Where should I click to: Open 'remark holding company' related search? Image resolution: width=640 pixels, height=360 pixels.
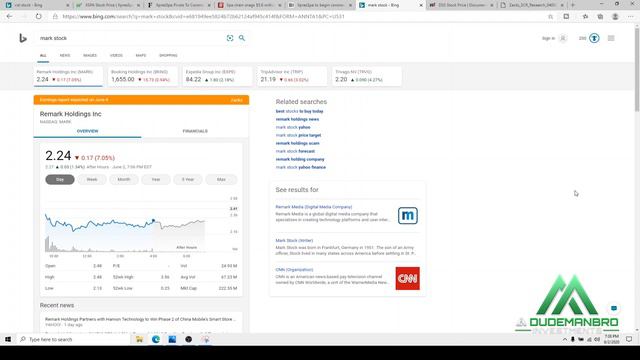tap(300, 159)
